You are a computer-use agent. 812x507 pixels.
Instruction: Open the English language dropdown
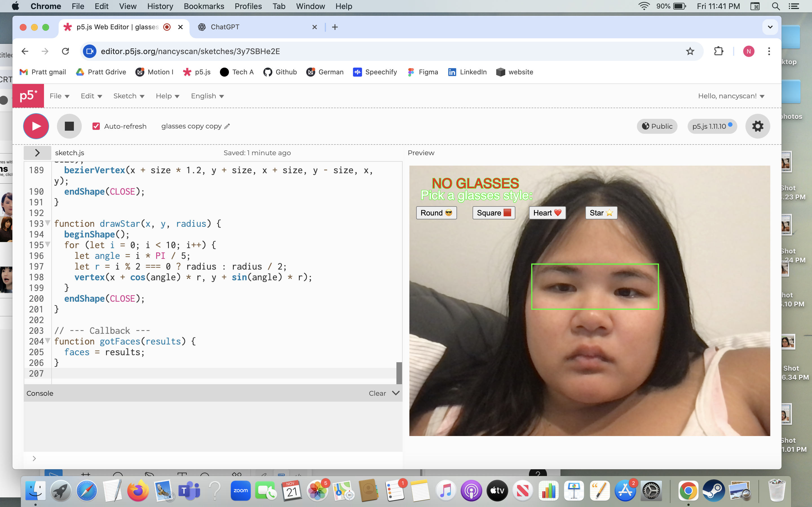coord(207,96)
